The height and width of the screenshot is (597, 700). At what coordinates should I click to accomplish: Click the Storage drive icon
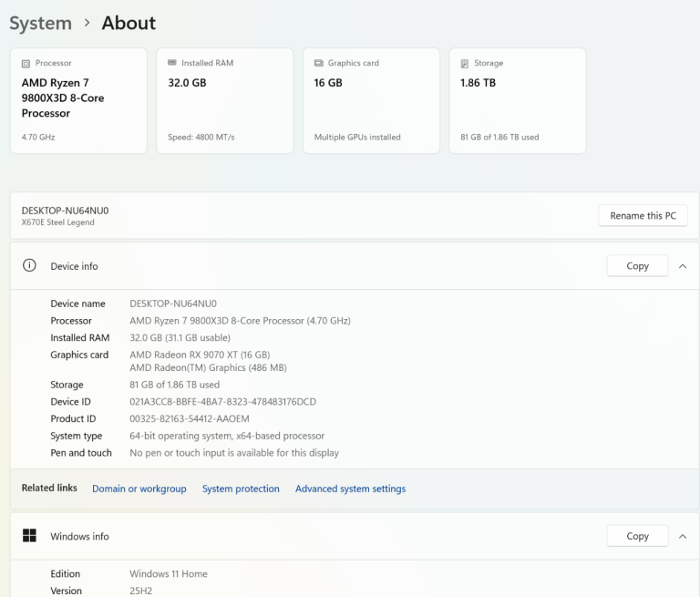tap(465, 64)
